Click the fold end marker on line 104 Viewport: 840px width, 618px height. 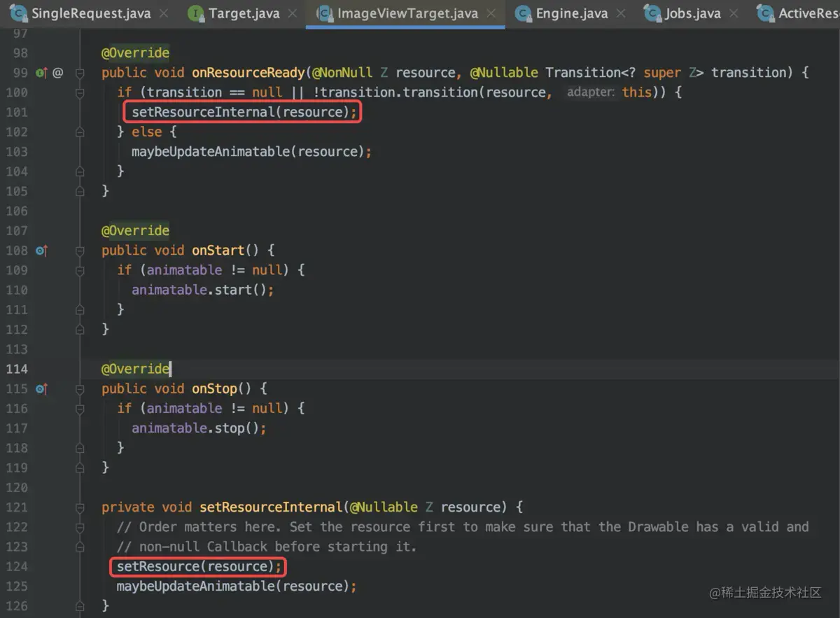pyautogui.click(x=80, y=171)
